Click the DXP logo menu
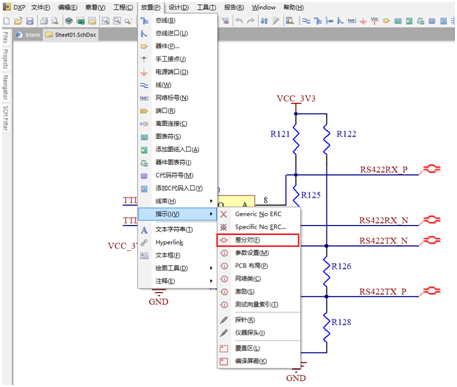Screen dimensions: 457x387 tap(14, 7)
